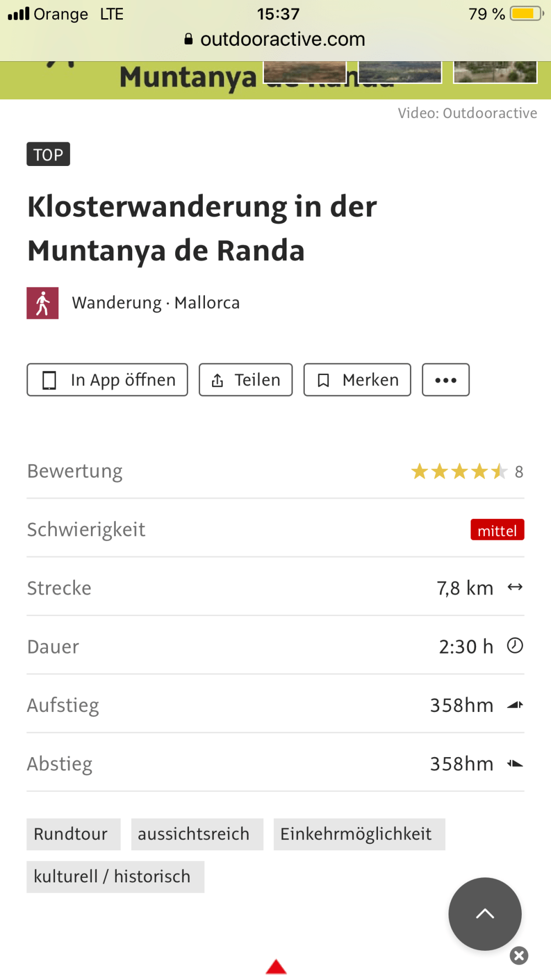551x980 pixels.
Task: Click the distance arrows icon next to 7,8 km
Action: tap(515, 587)
